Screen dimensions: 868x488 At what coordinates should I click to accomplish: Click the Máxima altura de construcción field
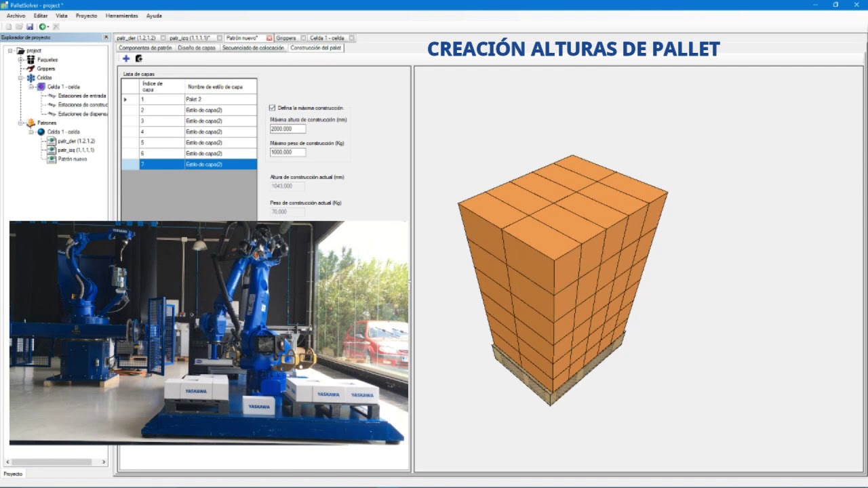[x=288, y=129]
